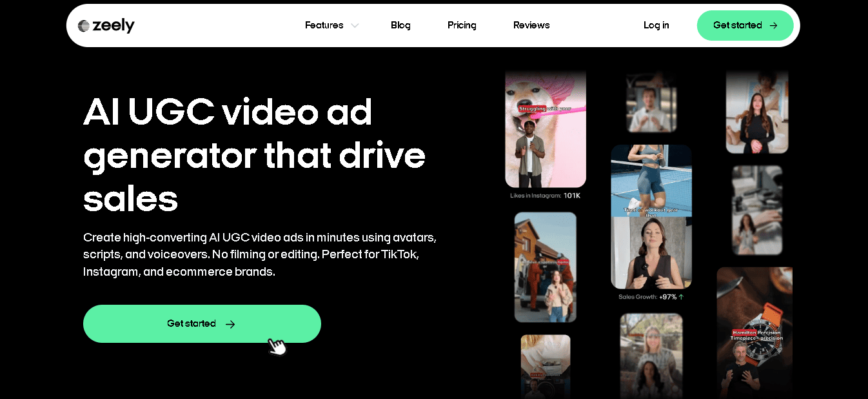Select the woman in black blazer thumbnail
The height and width of the screenshot is (399, 868).
tap(756, 111)
